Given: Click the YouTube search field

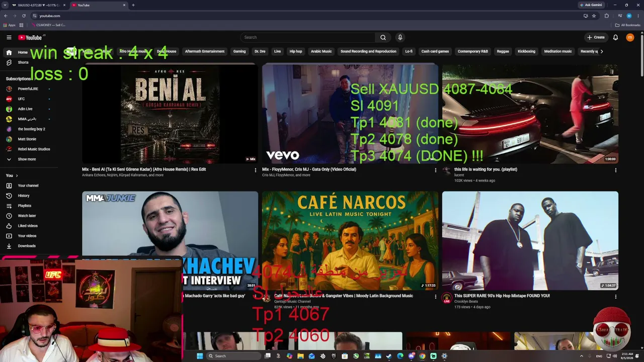Looking at the screenshot, I should [x=308, y=37].
